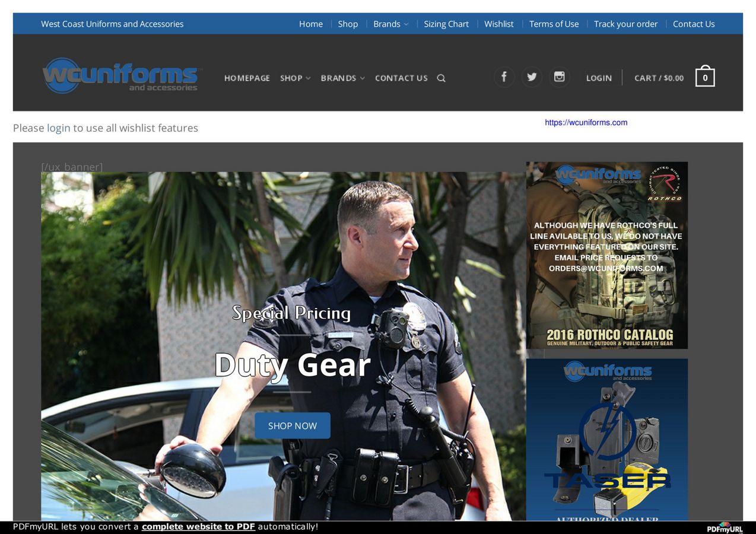Expand the BRANDS dropdown in main nav
The height and width of the screenshot is (534, 756).
342,78
